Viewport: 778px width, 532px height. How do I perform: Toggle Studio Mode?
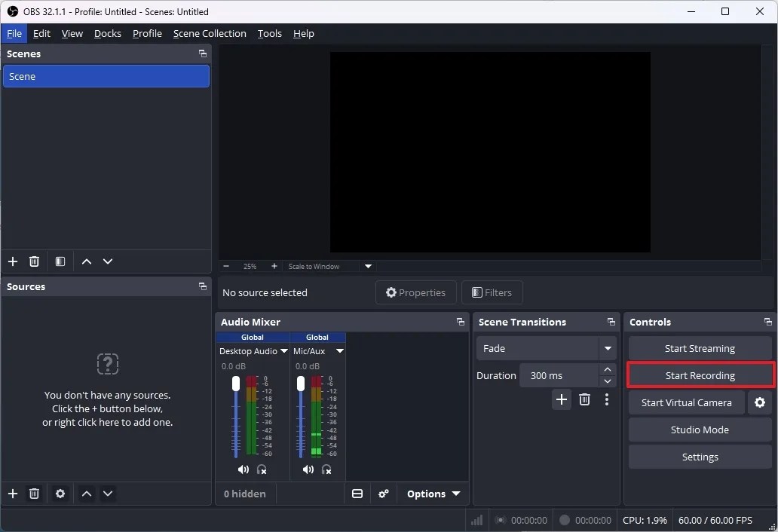(x=700, y=430)
